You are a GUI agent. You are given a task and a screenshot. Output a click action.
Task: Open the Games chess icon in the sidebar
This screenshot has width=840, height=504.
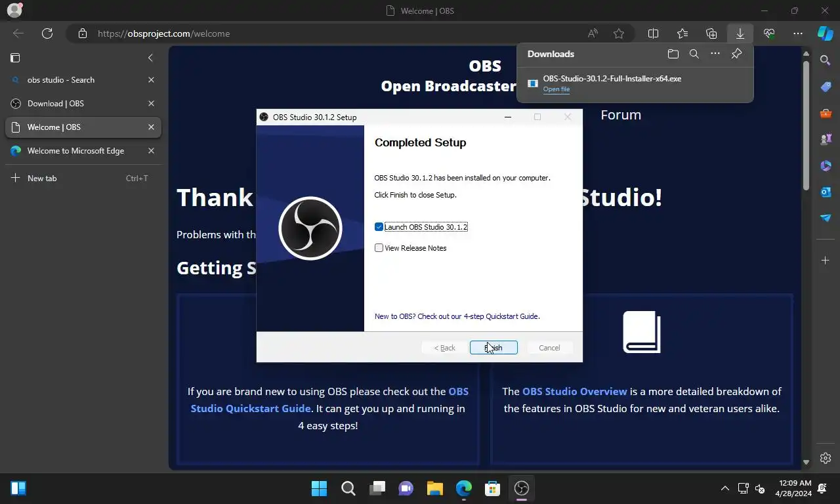826,139
